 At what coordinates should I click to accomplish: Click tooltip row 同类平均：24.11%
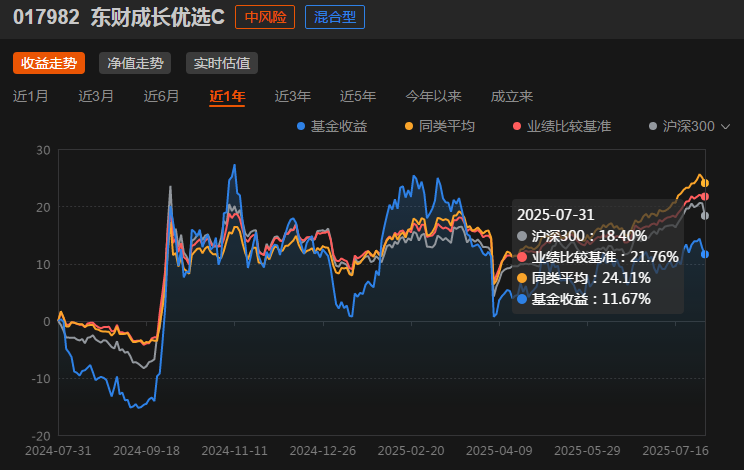point(584,277)
